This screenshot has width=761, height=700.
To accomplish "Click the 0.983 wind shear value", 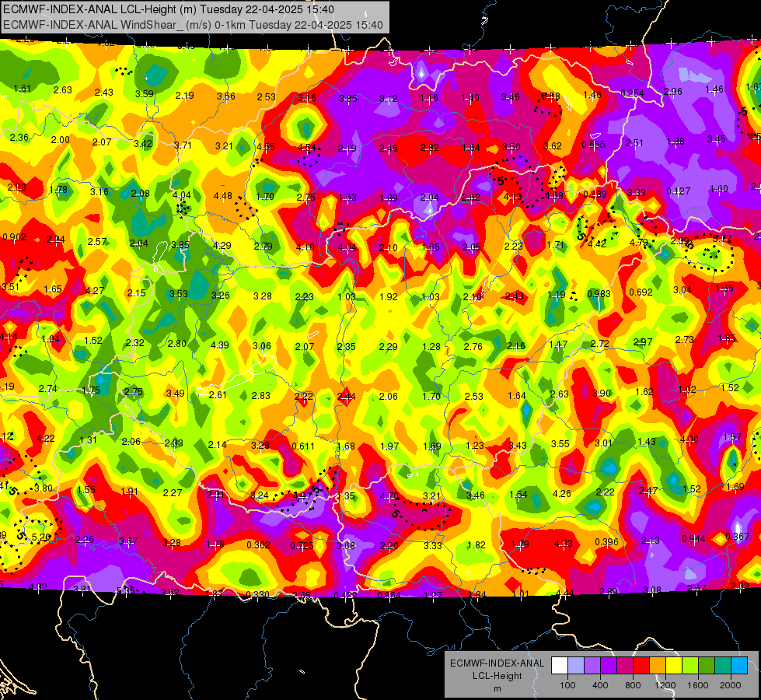I will click(x=599, y=293).
